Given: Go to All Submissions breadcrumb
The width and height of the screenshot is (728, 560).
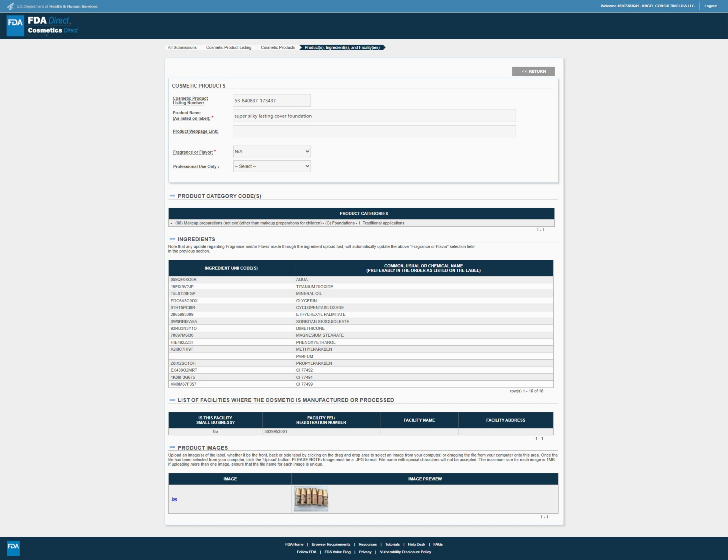Looking at the screenshot, I should (182, 48).
